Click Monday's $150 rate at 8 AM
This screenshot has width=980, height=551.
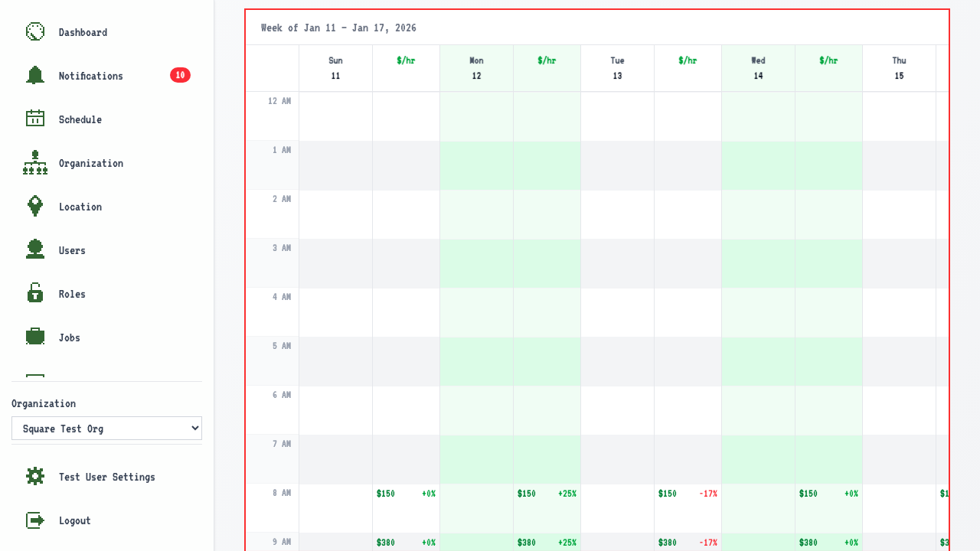coord(527,494)
